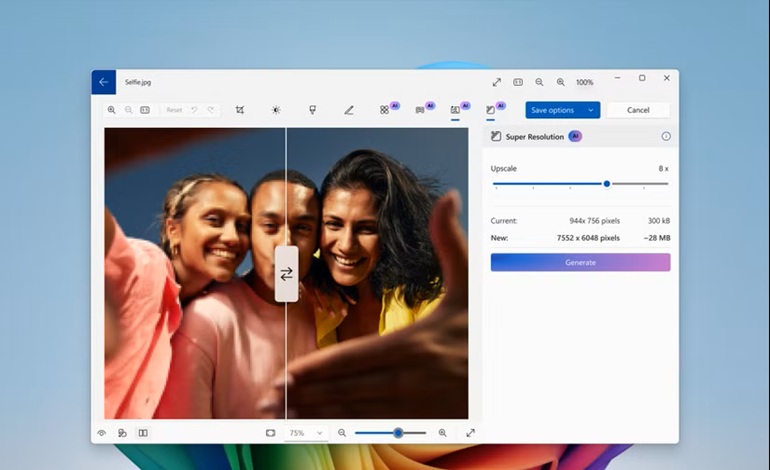The width and height of the screenshot is (770, 470).
Task: Click the Save options button
Action: pos(553,110)
